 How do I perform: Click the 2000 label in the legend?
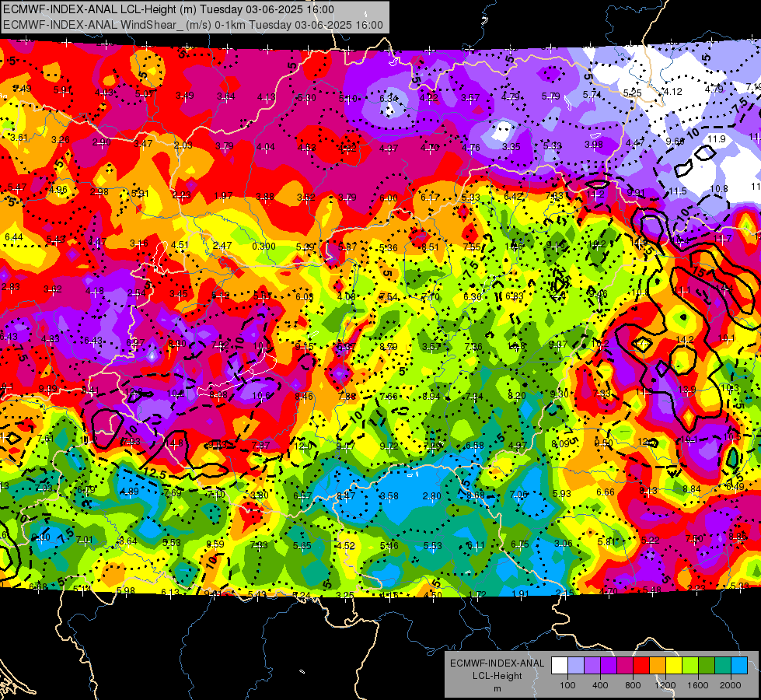[x=731, y=685]
